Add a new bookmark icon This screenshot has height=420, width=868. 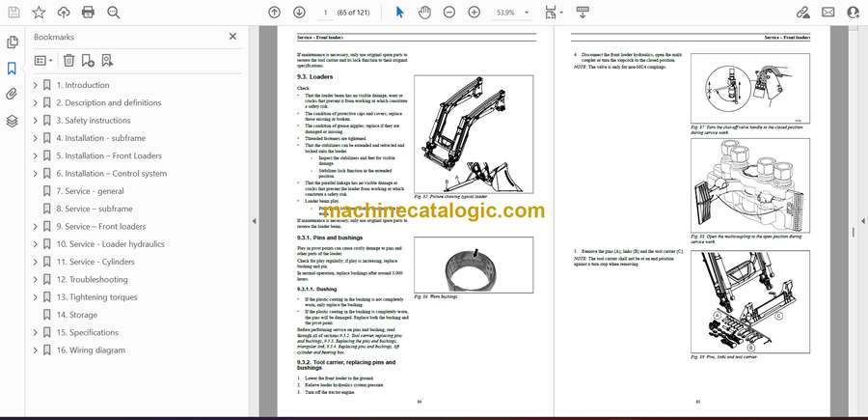click(88, 61)
